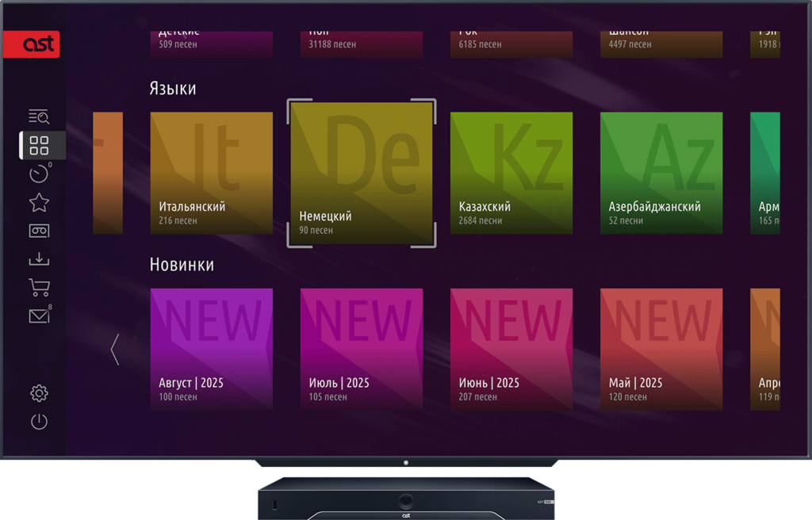The image size is (812, 520).
Task: Open the recent history clock icon
Action: click(x=39, y=174)
